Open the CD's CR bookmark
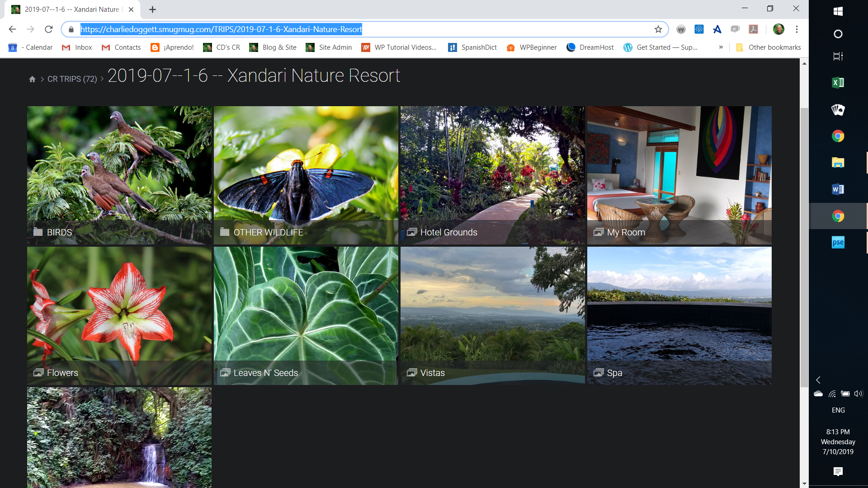 (x=222, y=47)
